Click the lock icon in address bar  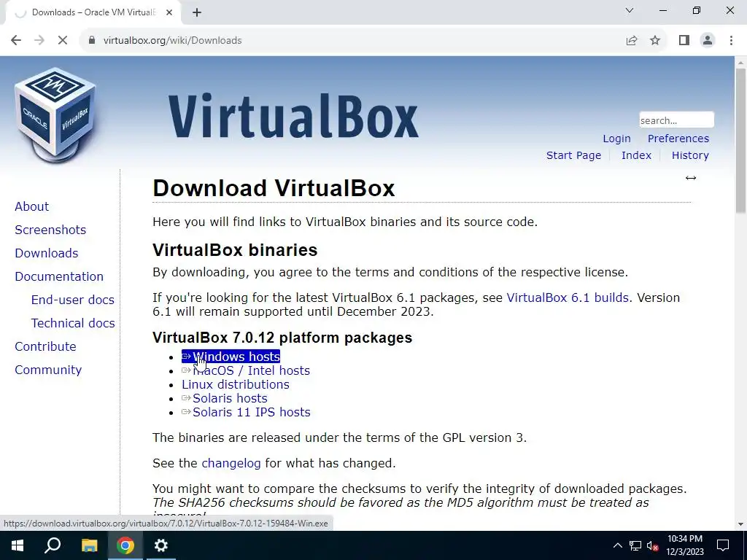92,41
